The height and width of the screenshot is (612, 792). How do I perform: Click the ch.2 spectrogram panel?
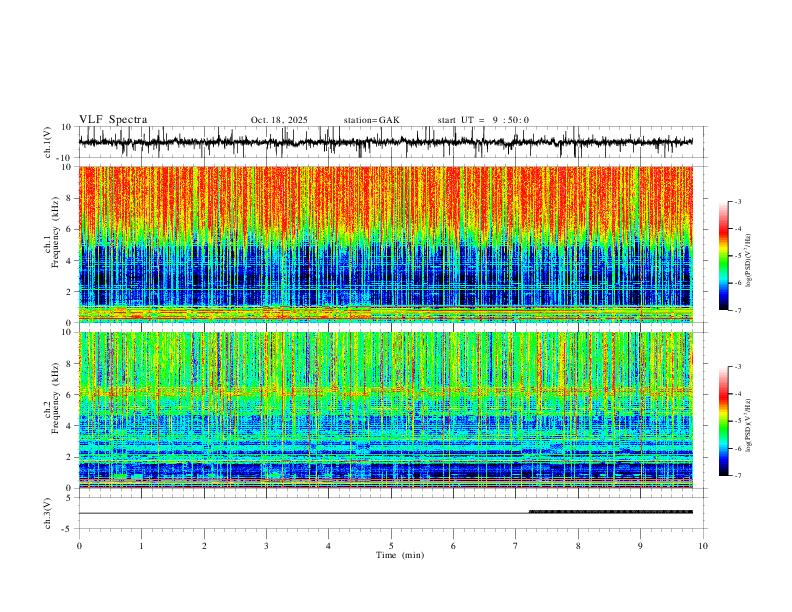coord(386,410)
